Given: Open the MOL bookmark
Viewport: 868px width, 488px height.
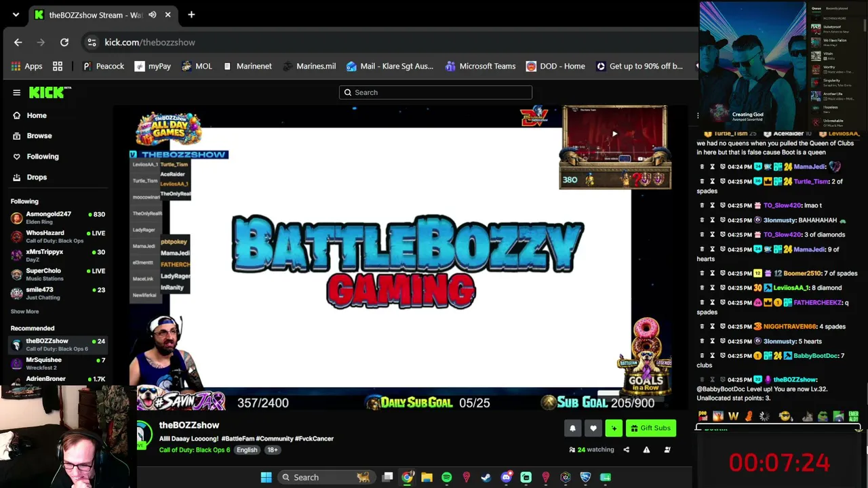Looking at the screenshot, I should (197, 66).
